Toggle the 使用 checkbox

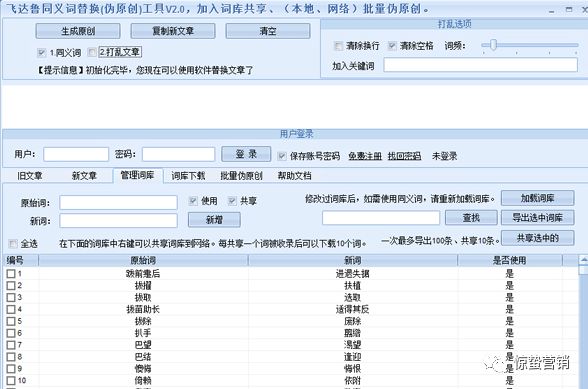point(193,201)
